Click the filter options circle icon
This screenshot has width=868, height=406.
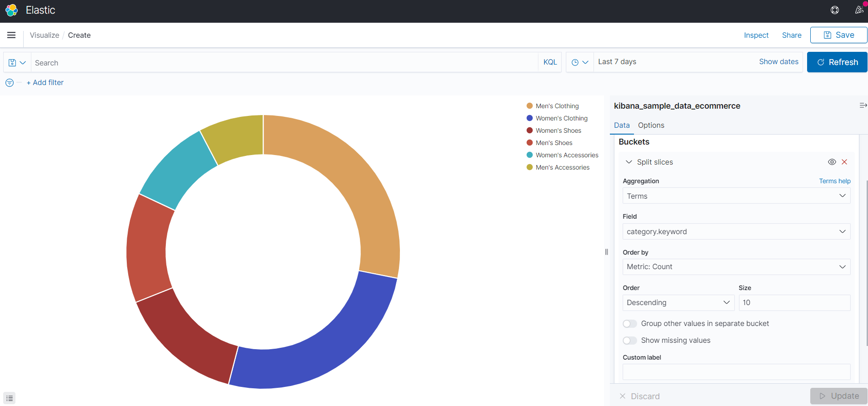coord(10,83)
